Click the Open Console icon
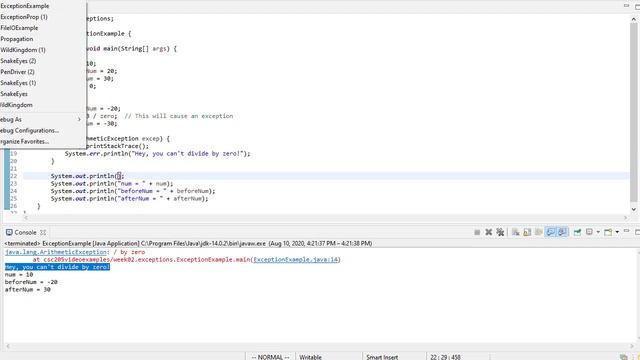 click(608, 232)
